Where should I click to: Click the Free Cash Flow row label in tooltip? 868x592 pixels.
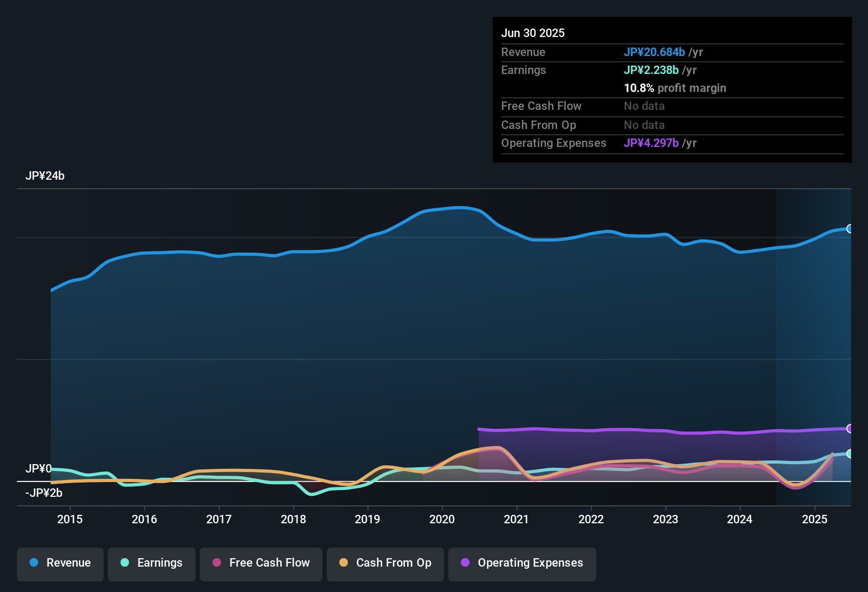pos(541,106)
